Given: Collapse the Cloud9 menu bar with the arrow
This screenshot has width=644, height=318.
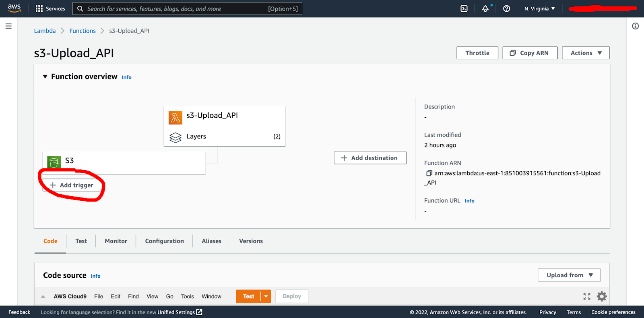Looking at the screenshot, I should coord(43,296).
